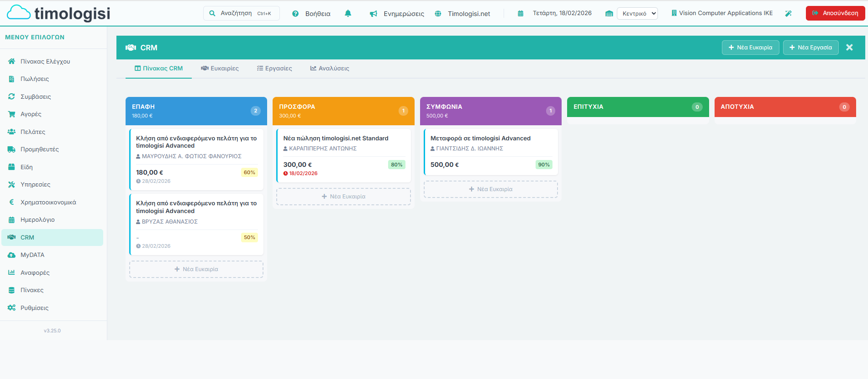
Task: Switch to the Ευκαιρίες tab
Action: pyautogui.click(x=220, y=69)
